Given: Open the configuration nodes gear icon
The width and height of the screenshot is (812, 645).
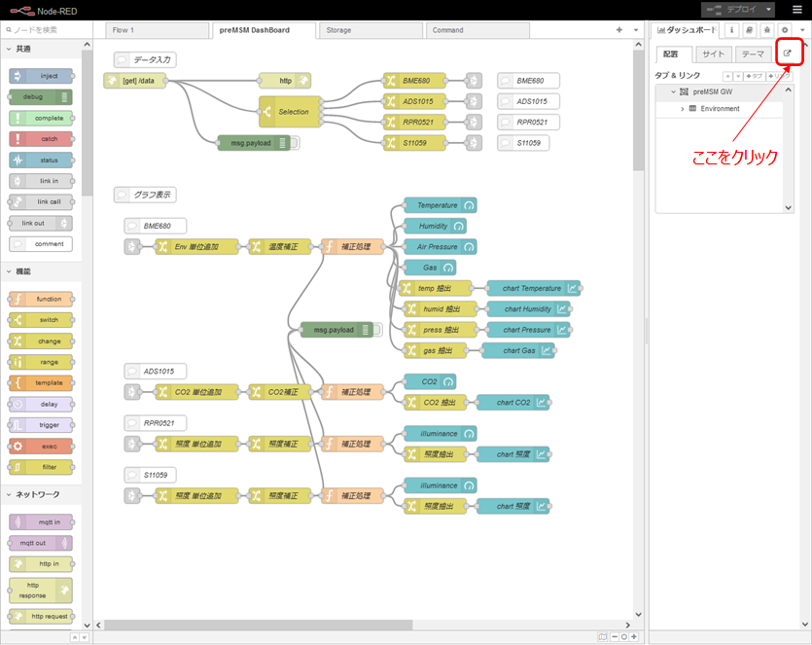Looking at the screenshot, I should tap(784, 30).
